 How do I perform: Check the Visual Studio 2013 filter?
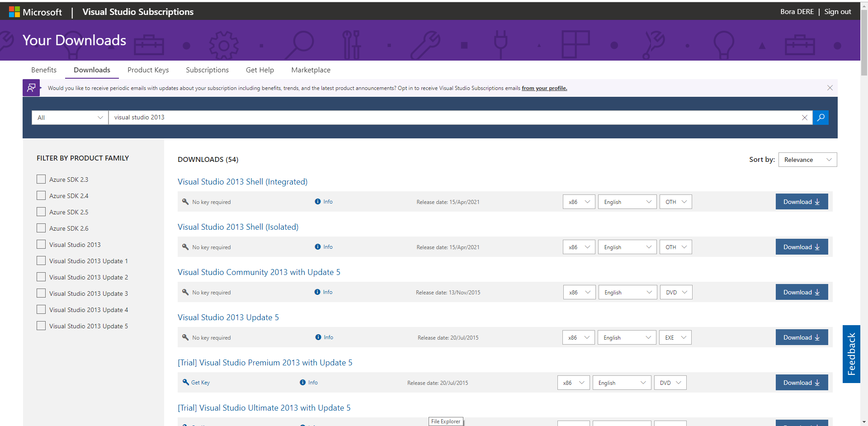pyautogui.click(x=41, y=244)
